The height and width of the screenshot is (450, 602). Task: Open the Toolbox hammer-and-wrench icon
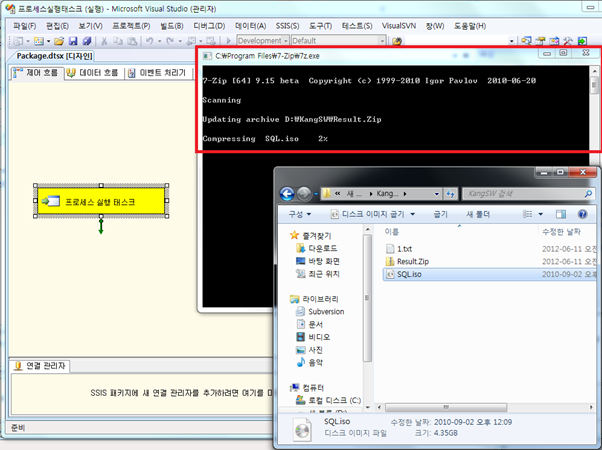(568, 41)
